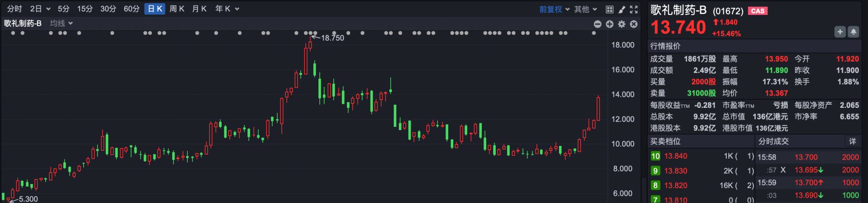Open the 前复权 adjustment dropdown
Image resolution: width=868 pixels, height=203 pixels.
[x=554, y=9]
